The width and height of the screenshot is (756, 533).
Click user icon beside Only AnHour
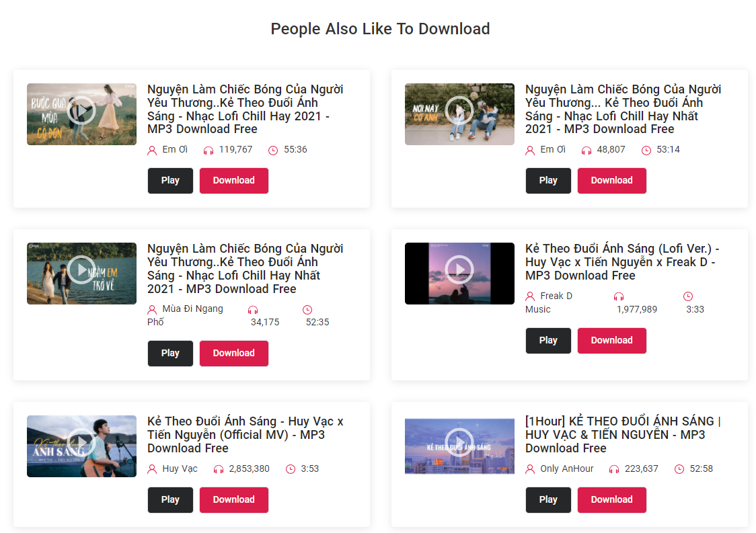pos(530,469)
